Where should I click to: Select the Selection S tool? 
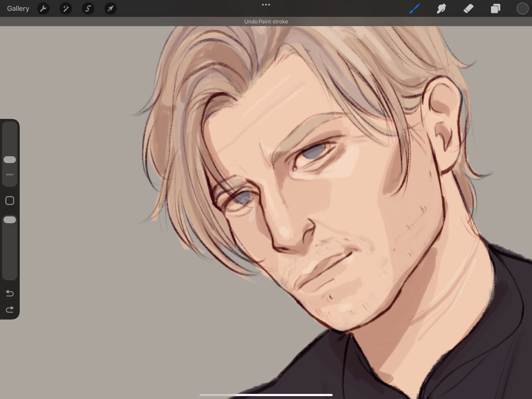point(88,9)
